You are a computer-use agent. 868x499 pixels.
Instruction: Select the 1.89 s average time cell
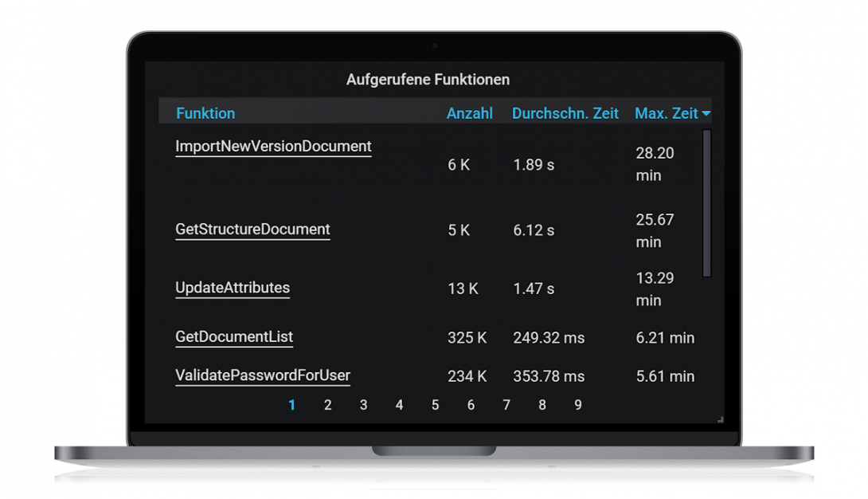point(534,165)
